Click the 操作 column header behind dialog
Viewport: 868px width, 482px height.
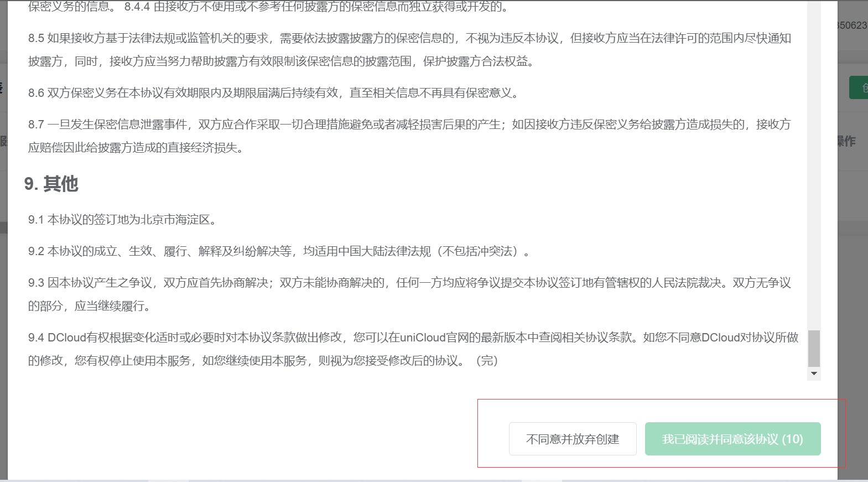(x=846, y=142)
